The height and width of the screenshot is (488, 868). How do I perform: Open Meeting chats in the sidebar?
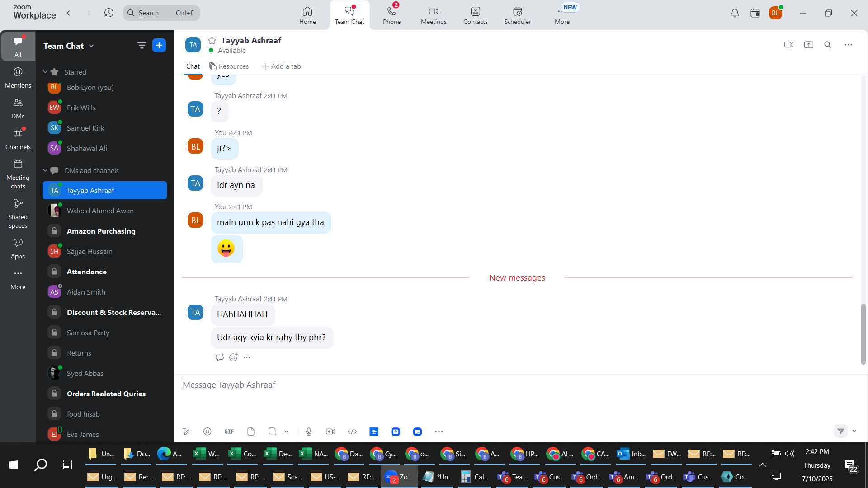point(18,174)
